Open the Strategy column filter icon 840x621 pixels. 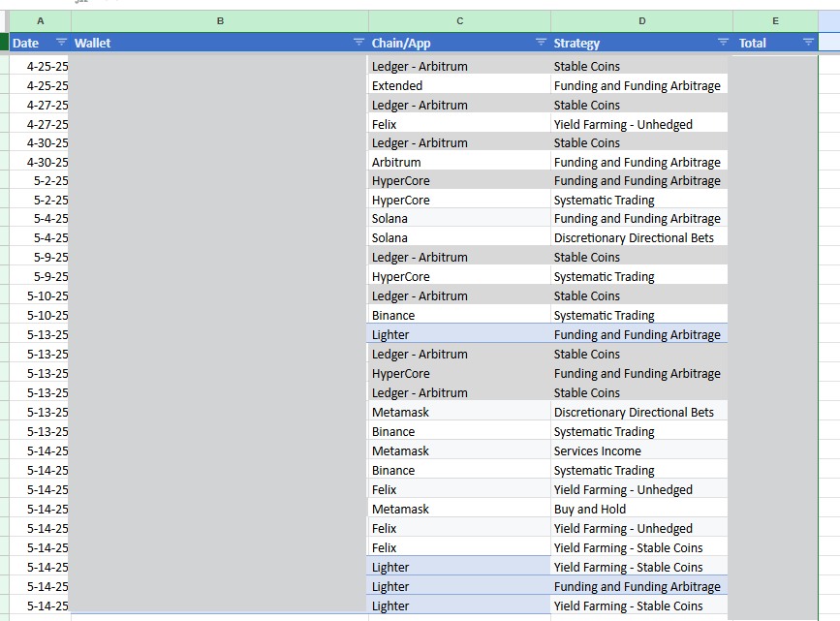pyautogui.click(x=723, y=42)
